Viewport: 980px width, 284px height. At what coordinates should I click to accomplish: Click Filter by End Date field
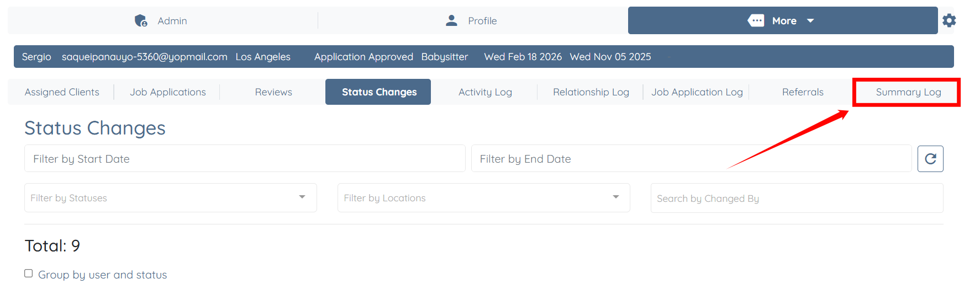click(691, 159)
